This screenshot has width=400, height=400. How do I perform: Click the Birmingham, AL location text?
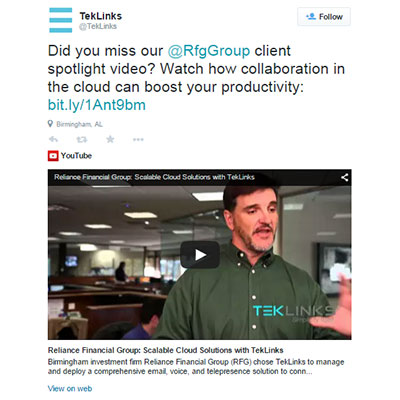(x=79, y=124)
